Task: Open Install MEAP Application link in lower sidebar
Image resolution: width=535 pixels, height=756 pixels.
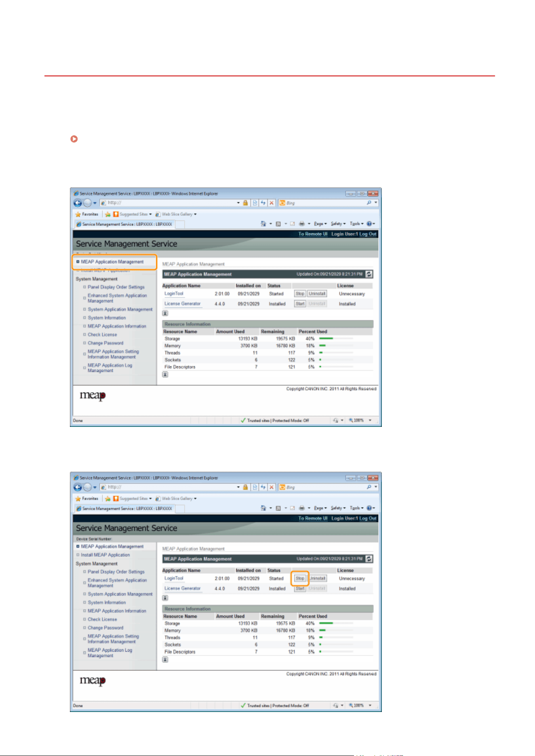Action: coord(105,555)
